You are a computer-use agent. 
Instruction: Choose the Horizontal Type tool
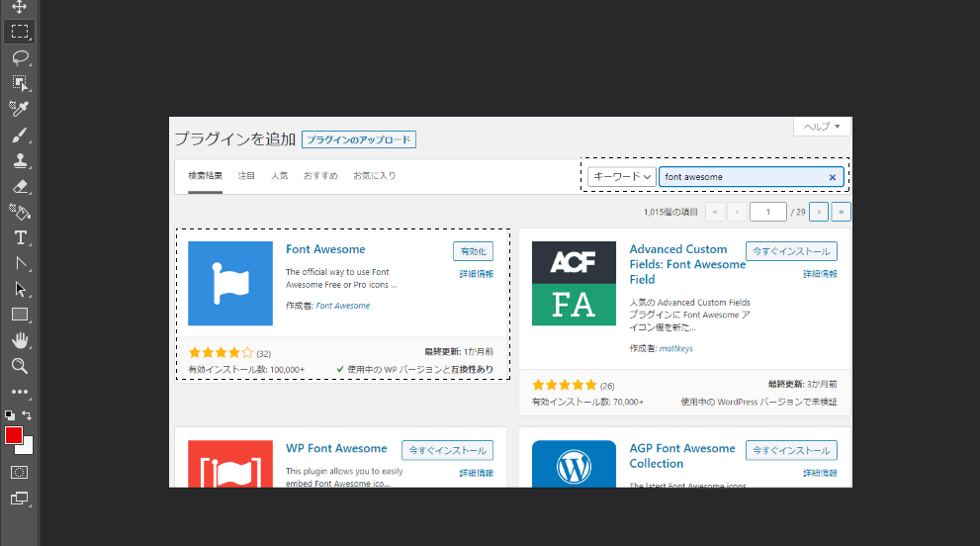[x=19, y=237]
